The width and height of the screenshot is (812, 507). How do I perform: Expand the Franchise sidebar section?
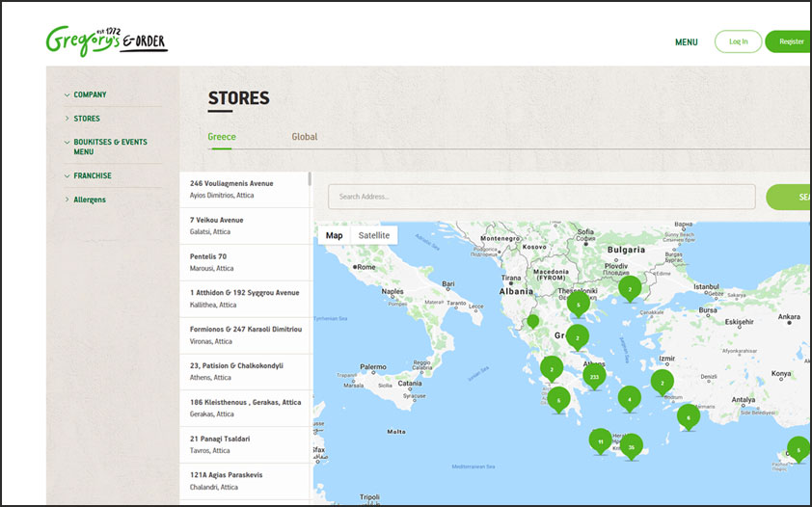pos(93,175)
